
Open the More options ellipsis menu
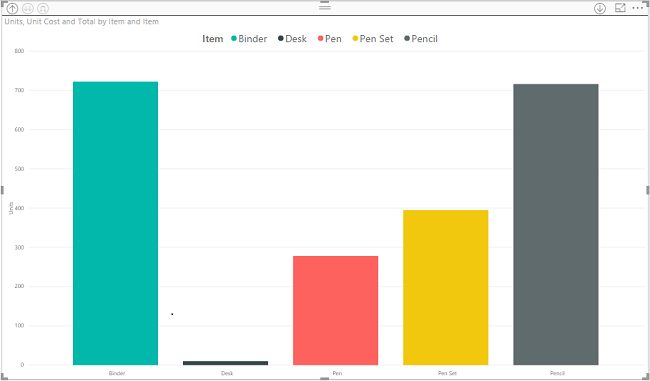coord(638,8)
